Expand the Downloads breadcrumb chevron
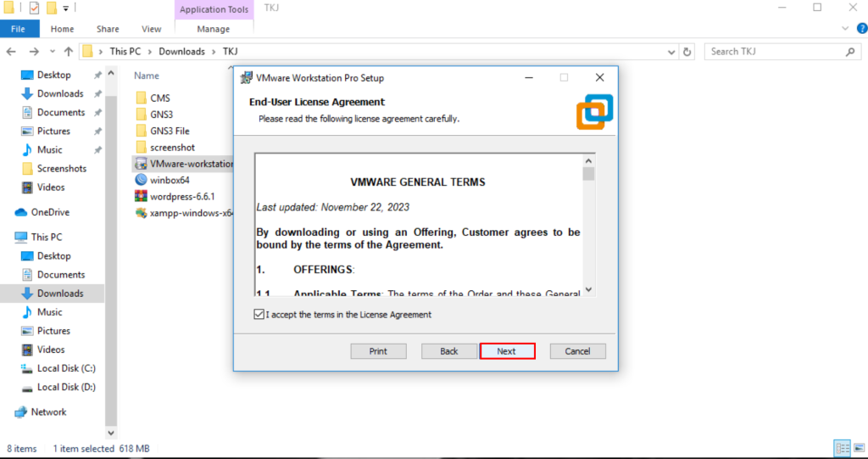868x459 pixels. tap(213, 52)
